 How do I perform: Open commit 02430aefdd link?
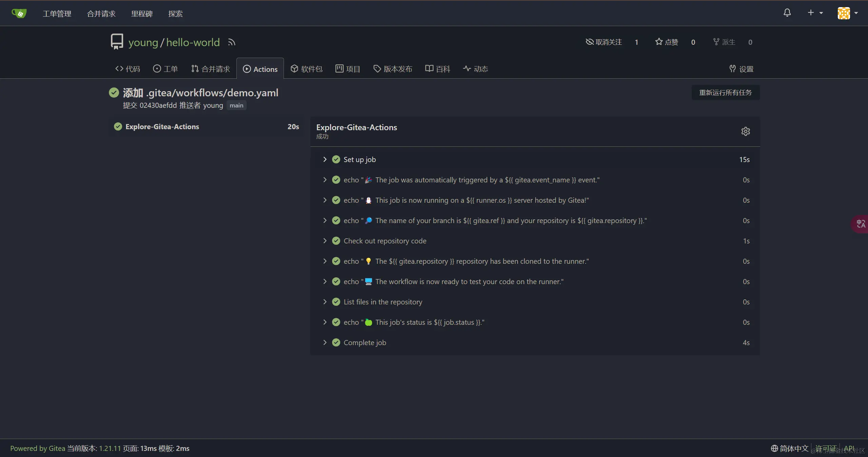click(x=158, y=105)
